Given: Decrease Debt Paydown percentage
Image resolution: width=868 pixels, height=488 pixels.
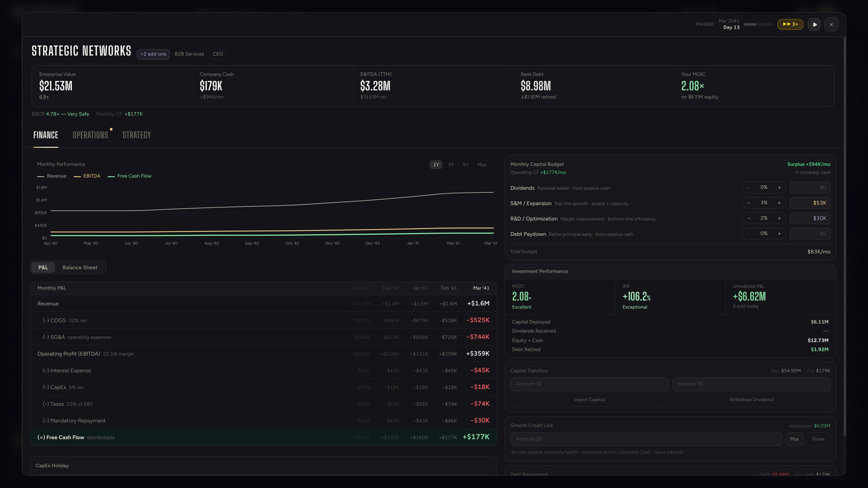Looking at the screenshot, I should (749, 234).
